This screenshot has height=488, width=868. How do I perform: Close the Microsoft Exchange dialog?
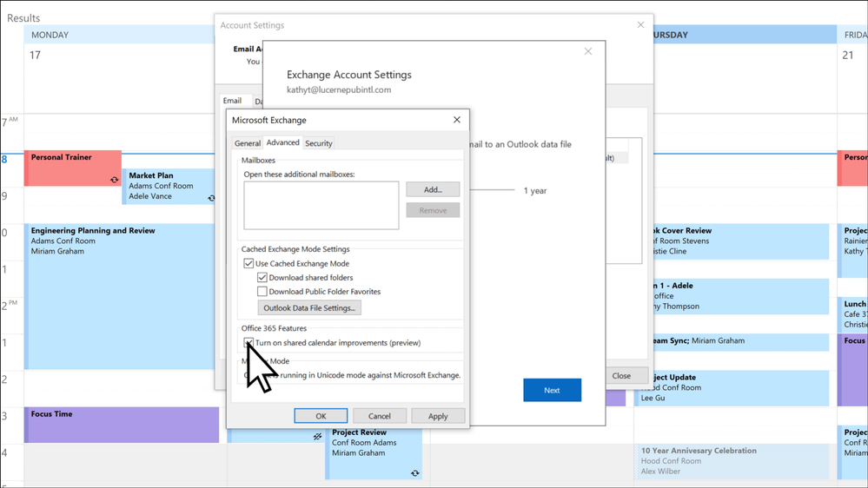[x=457, y=120]
